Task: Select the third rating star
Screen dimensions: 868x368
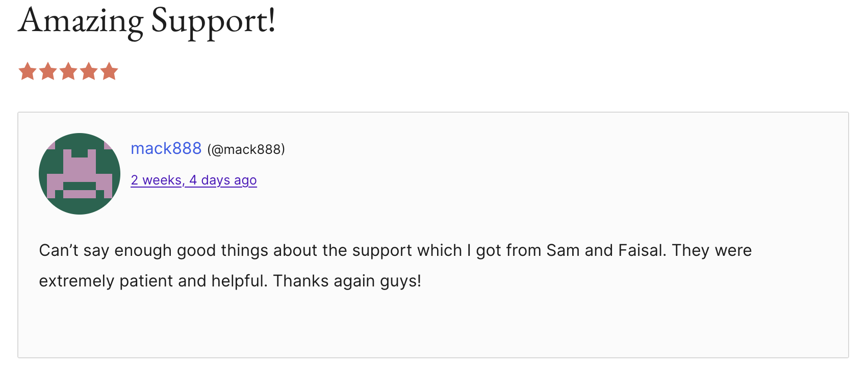Action: [x=68, y=72]
